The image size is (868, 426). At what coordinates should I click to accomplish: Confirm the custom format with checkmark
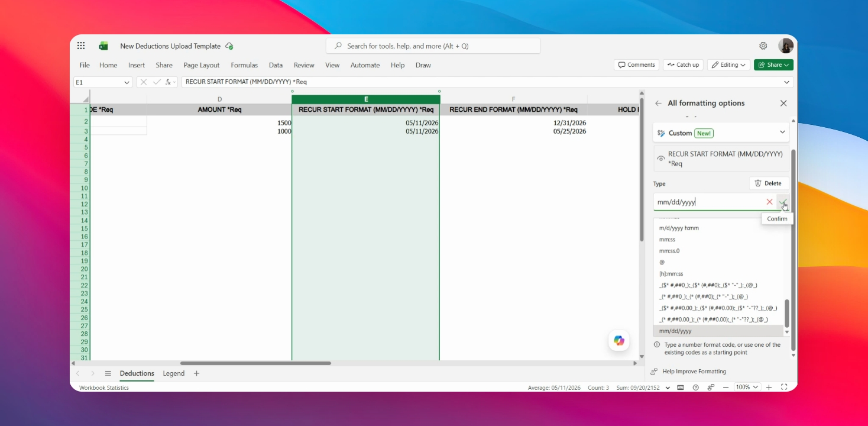click(x=783, y=202)
